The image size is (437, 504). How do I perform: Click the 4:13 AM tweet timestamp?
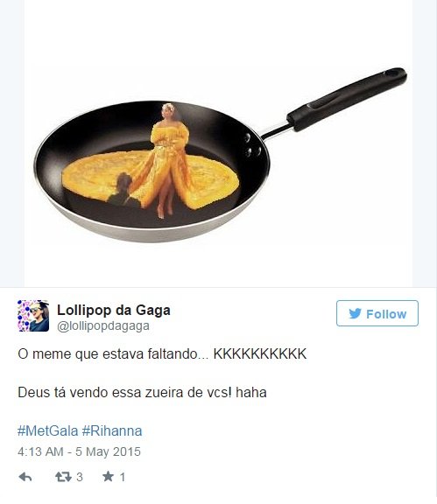tap(40, 451)
